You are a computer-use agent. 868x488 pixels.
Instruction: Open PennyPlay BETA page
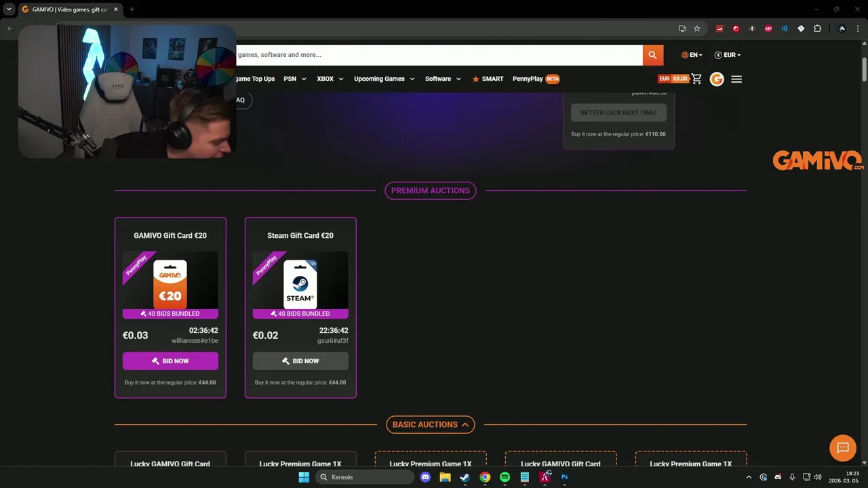pos(536,79)
